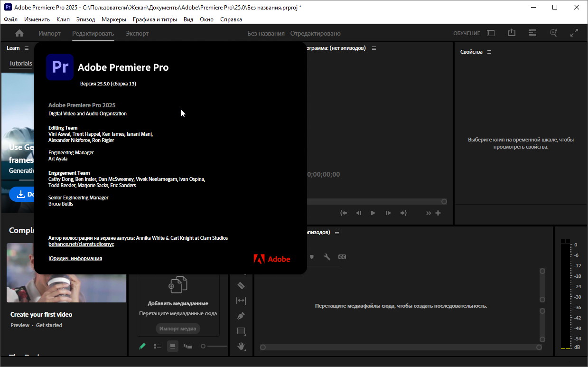Open the Маркеры menu

(x=114, y=19)
